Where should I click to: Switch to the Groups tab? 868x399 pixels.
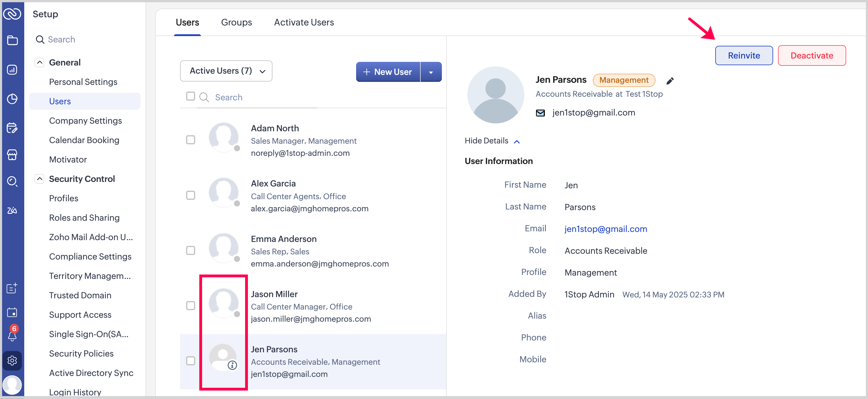[x=236, y=22]
